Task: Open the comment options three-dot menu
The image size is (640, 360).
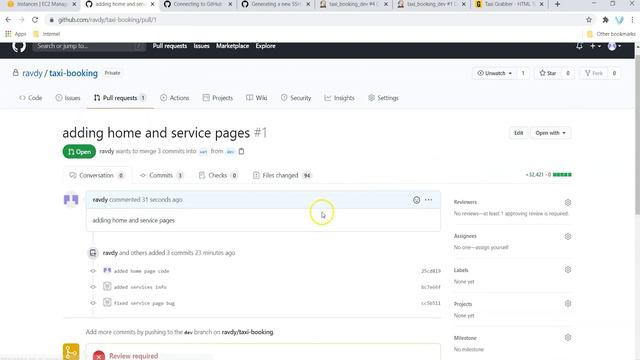Action: (x=428, y=200)
